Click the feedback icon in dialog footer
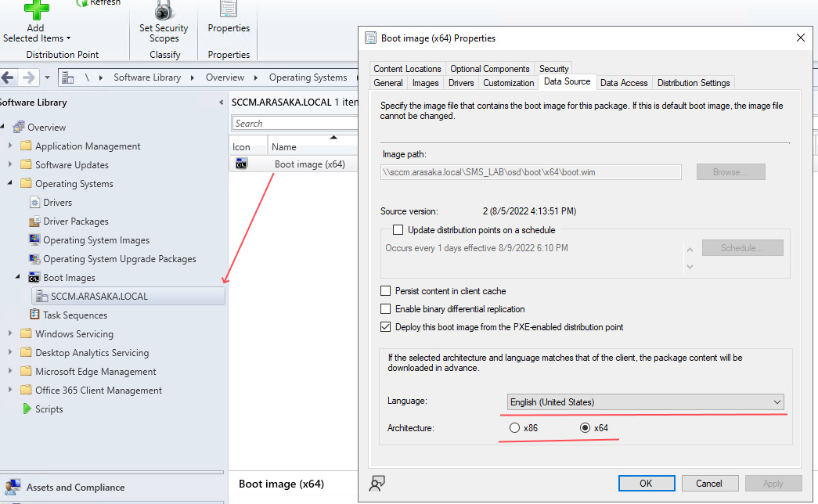This screenshot has width=818, height=504. 377,484
